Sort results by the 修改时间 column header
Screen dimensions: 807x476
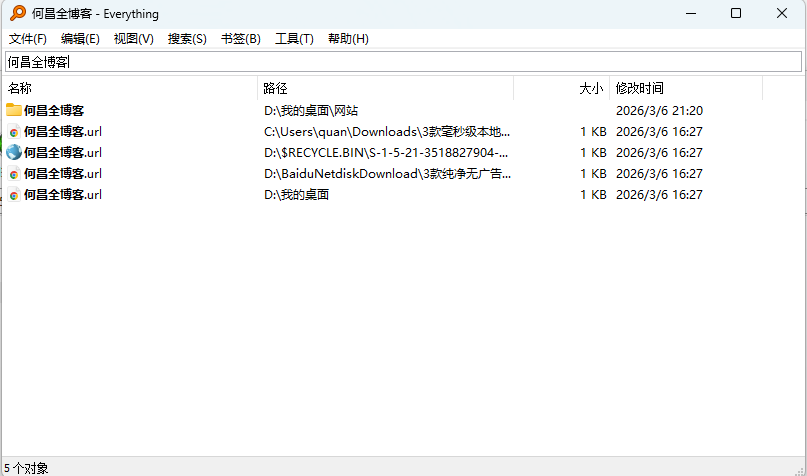[x=686, y=89]
